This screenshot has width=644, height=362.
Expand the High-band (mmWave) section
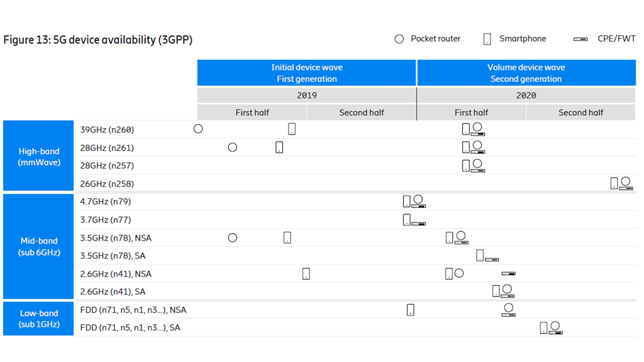[x=38, y=157]
